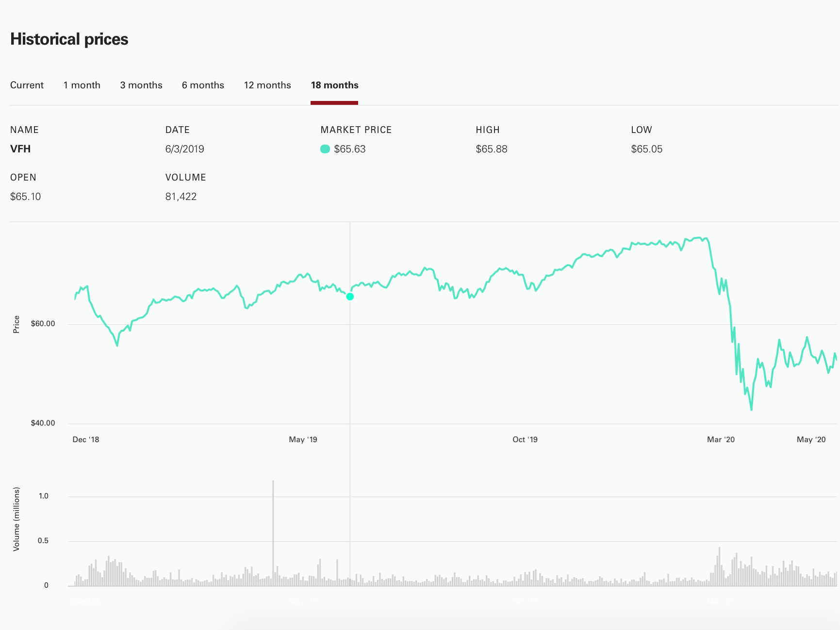This screenshot has width=840, height=630.
Task: Click the Volume (millions) axis title
Action: [16, 519]
